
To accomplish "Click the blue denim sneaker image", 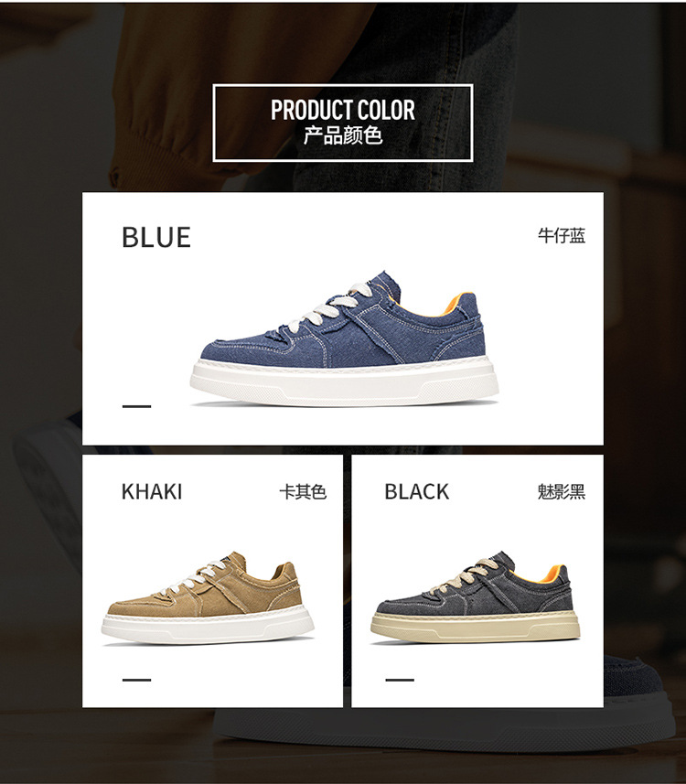I will pyautogui.click(x=344, y=338).
